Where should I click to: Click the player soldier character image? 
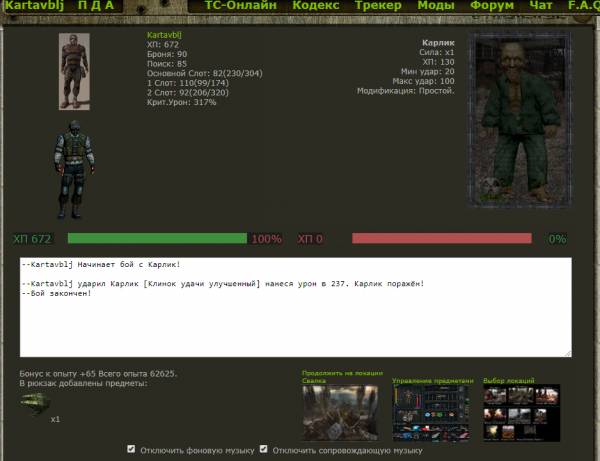72,169
